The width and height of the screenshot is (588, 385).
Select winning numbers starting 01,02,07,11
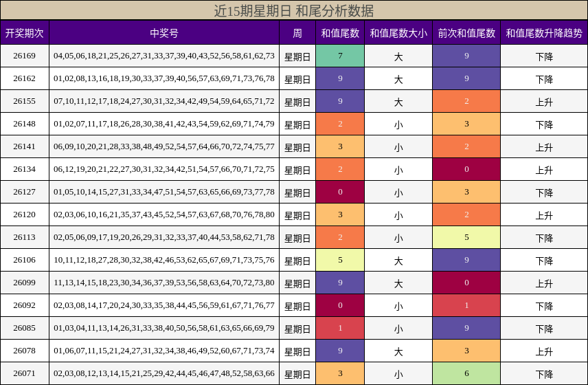[x=164, y=124]
